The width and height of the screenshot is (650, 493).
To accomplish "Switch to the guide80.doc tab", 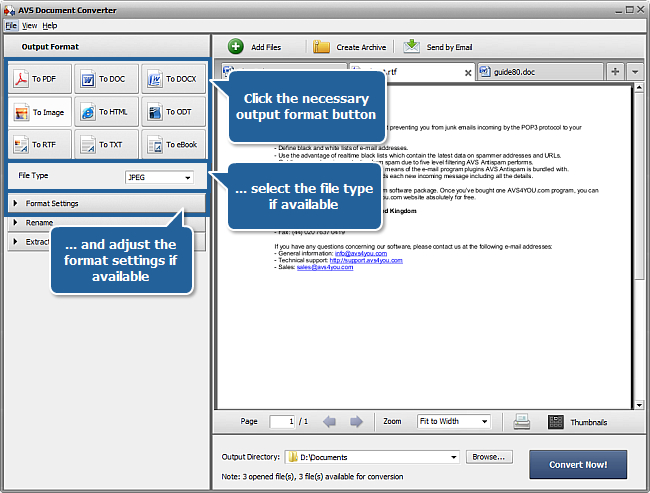I will pos(540,72).
